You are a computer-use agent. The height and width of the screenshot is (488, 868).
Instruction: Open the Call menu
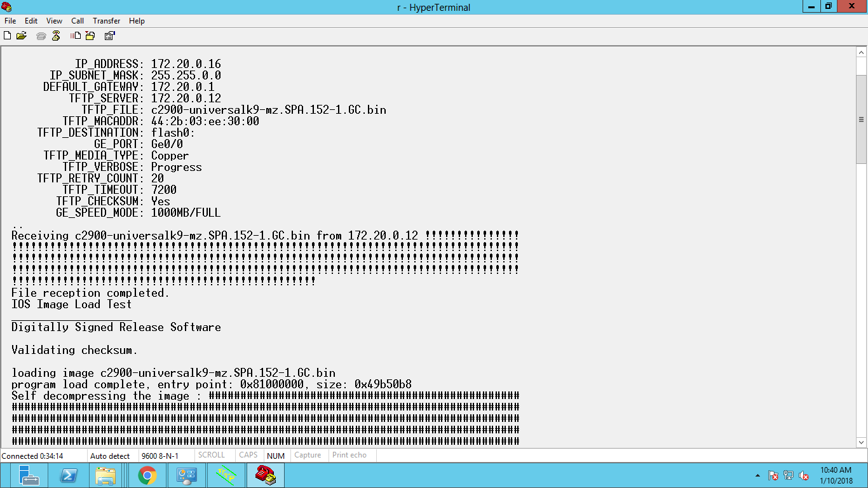78,21
